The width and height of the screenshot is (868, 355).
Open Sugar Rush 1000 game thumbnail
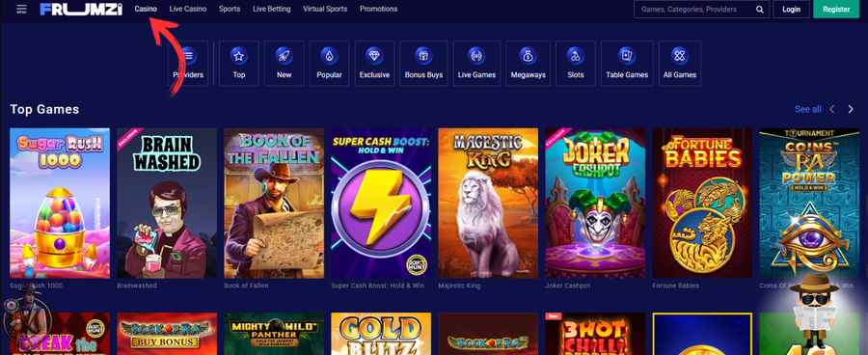tap(60, 204)
